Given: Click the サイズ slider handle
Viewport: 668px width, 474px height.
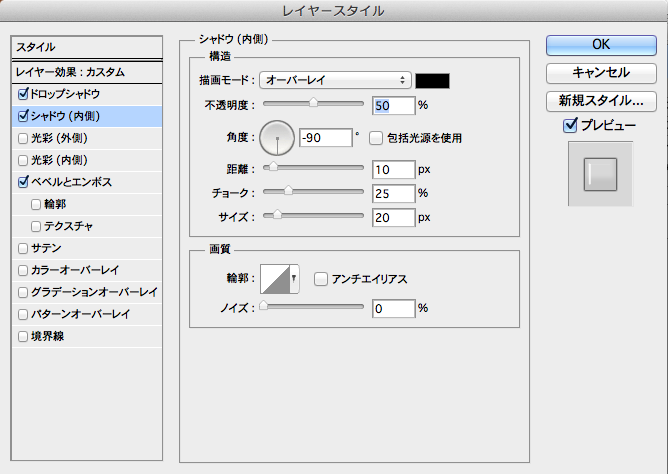Looking at the screenshot, I should coord(277,214).
